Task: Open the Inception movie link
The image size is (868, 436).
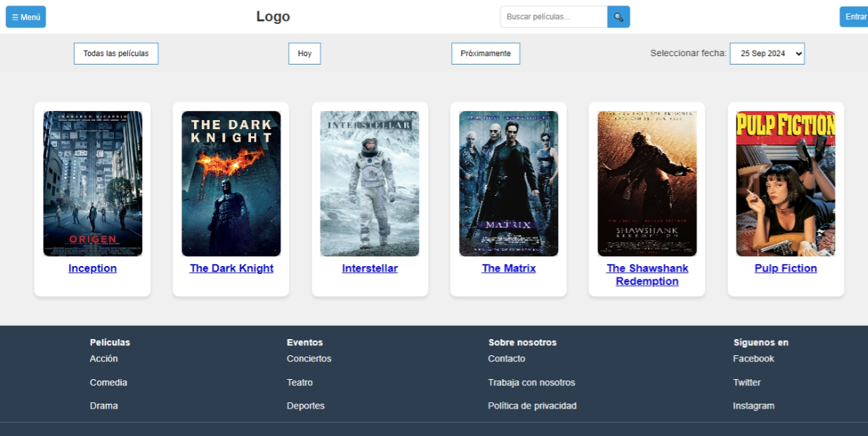Action: click(x=92, y=268)
